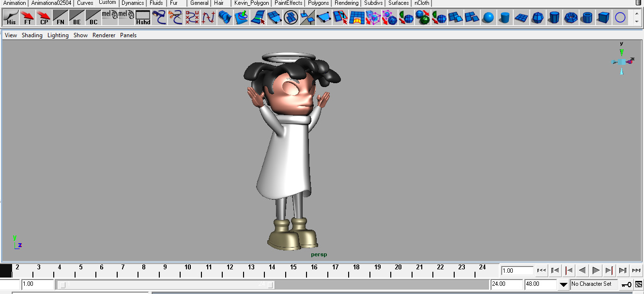Click the shelf trash can icon
The image size is (644, 294).
click(x=638, y=3)
